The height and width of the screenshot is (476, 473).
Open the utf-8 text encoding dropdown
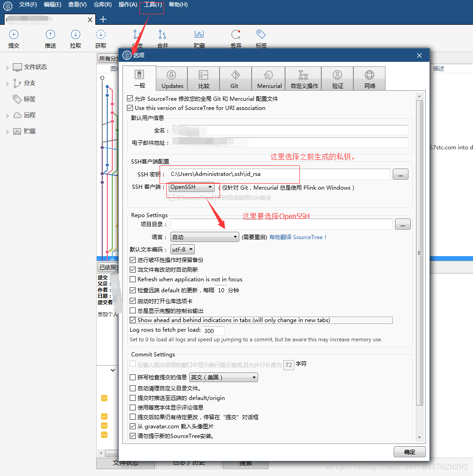pos(182,249)
